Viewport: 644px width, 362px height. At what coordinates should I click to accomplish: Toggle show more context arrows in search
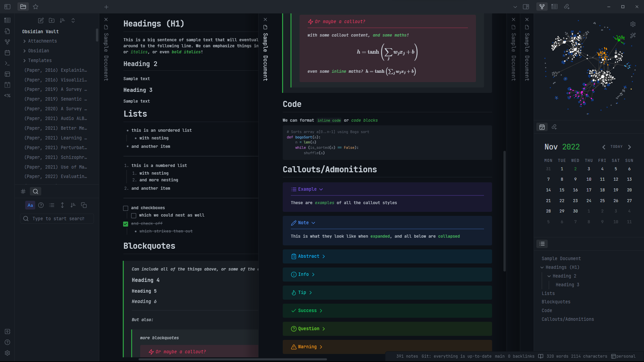point(62,205)
